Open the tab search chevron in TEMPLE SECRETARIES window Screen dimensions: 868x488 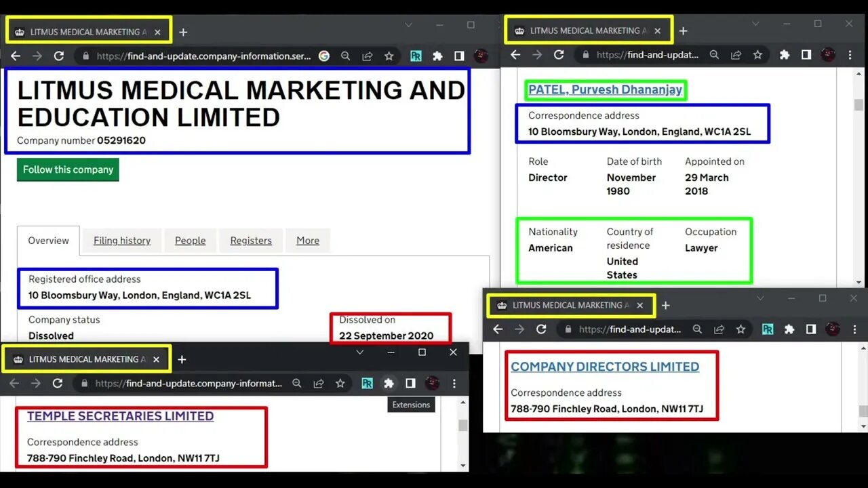click(360, 352)
